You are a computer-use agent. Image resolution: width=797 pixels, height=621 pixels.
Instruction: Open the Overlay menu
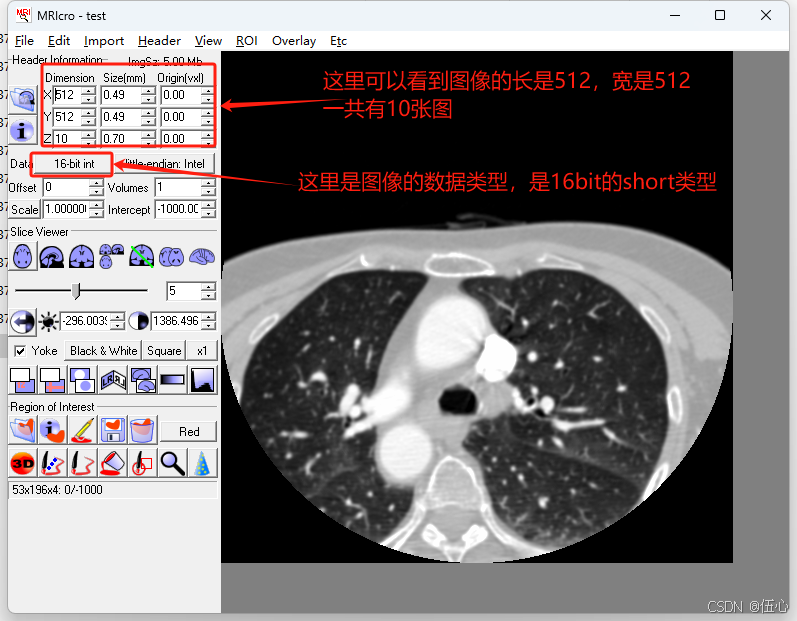click(294, 41)
